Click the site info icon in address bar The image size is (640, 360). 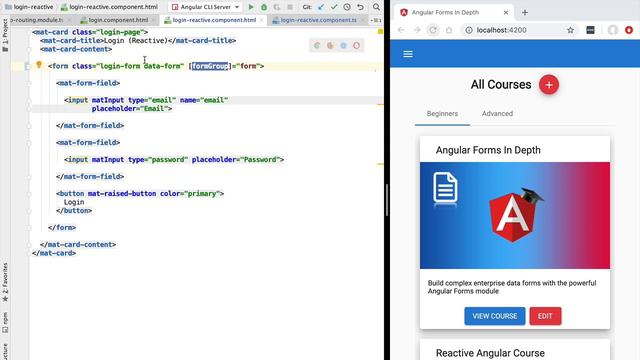469,30
